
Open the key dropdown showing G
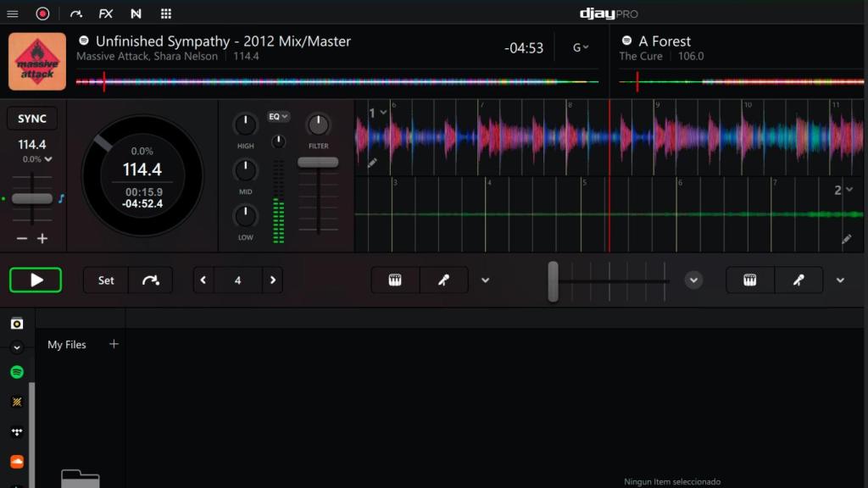click(x=580, y=47)
